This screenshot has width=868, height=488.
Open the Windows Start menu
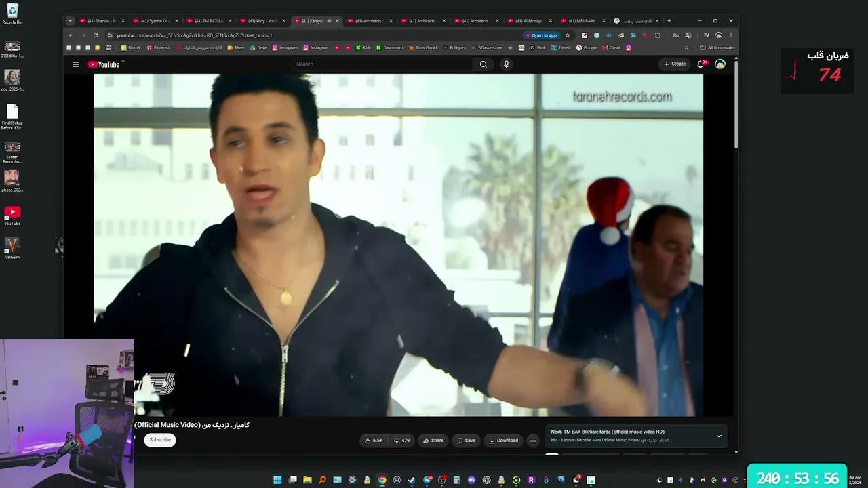tap(277, 480)
